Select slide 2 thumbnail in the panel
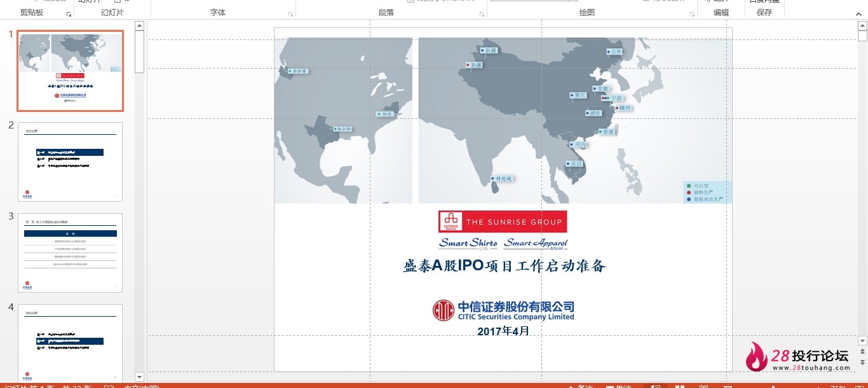Image resolution: width=868 pixels, height=388 pixels. [71, 162]
